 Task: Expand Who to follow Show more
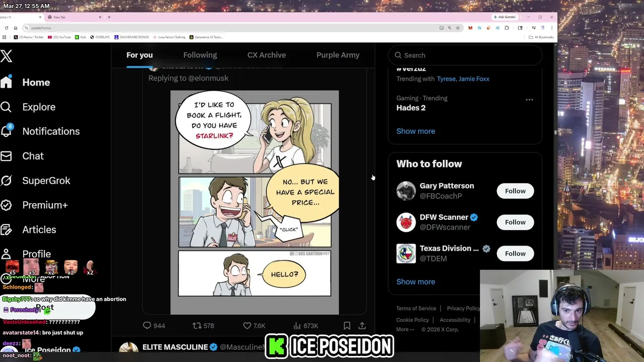click(416, 282)
